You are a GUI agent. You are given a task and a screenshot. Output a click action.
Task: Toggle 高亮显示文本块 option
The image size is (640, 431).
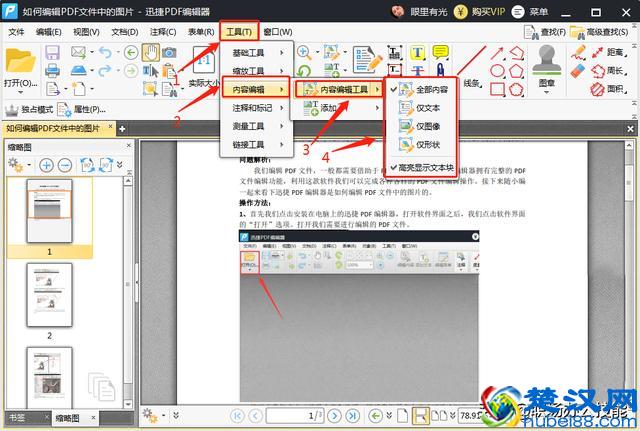point(421,167)
